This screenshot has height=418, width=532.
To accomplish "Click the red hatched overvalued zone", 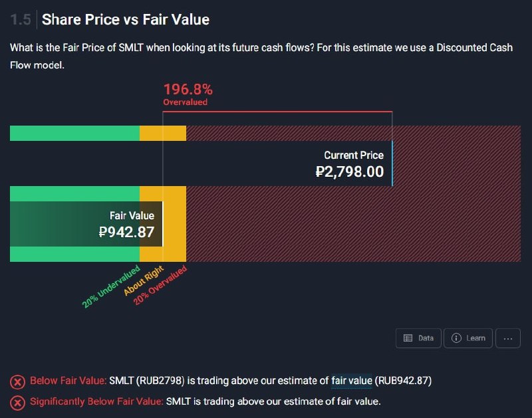I will (353, 224).
